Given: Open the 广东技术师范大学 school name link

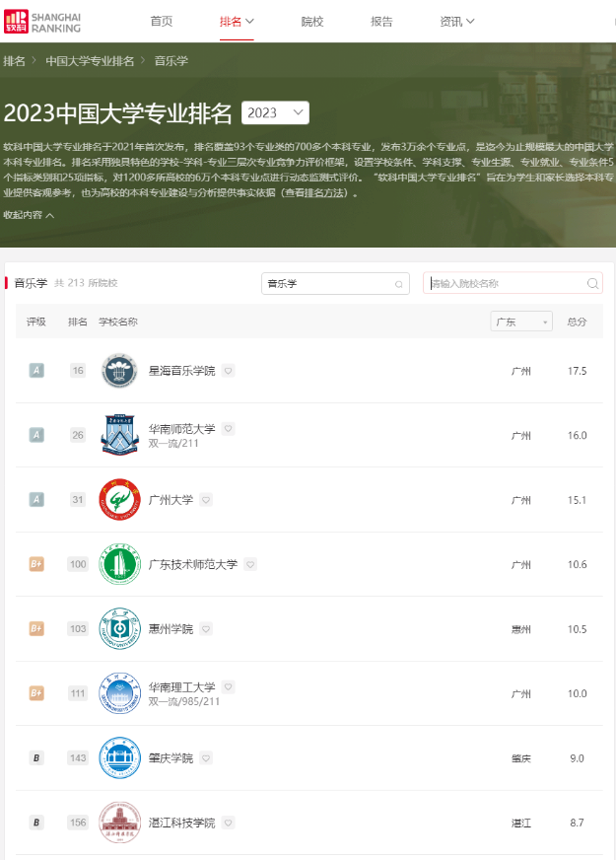Looking at the screenshot, I should 193,564.
